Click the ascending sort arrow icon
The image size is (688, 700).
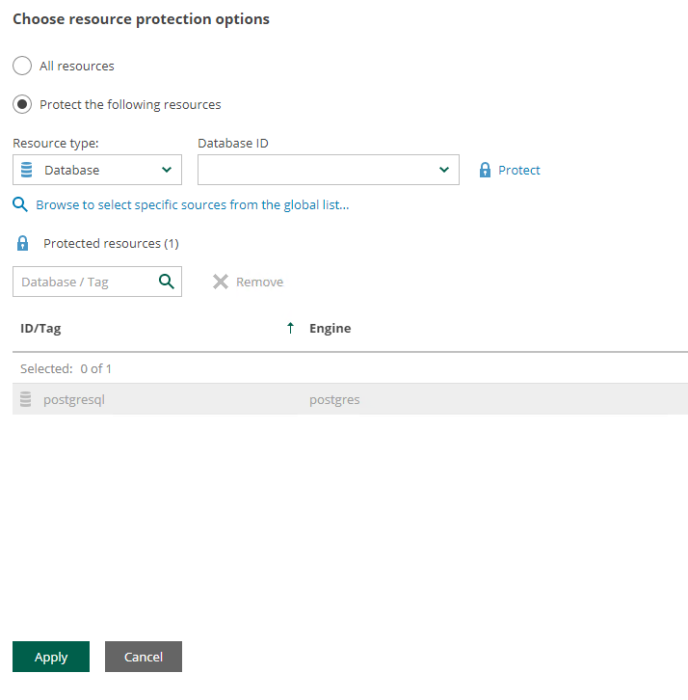[290, 328]
